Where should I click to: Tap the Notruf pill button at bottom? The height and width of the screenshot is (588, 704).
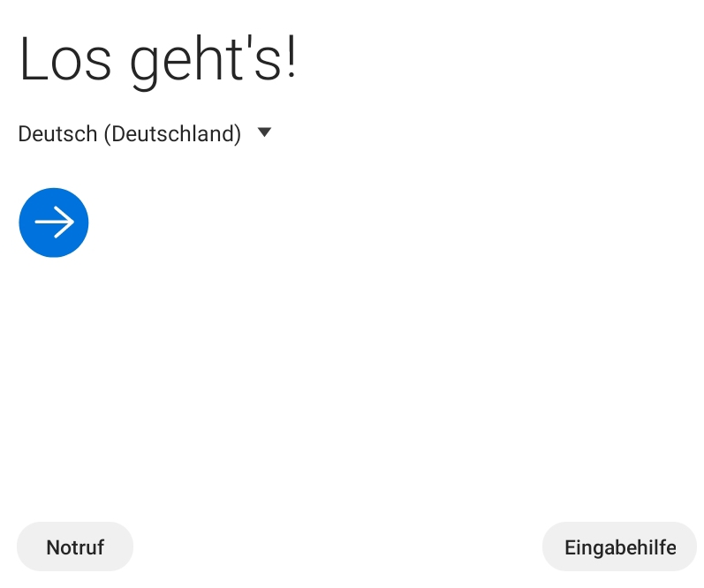[75, 547]
